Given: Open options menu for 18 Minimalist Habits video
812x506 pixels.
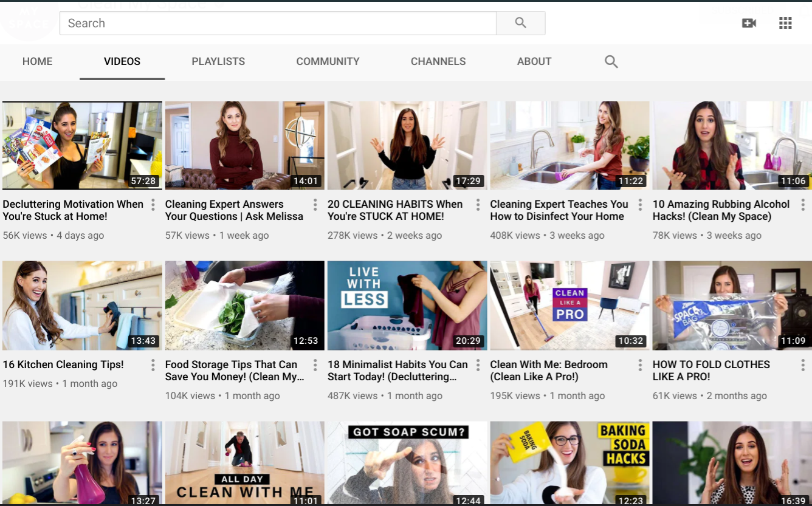Looking at the screenshot, I should click(478, 365).
